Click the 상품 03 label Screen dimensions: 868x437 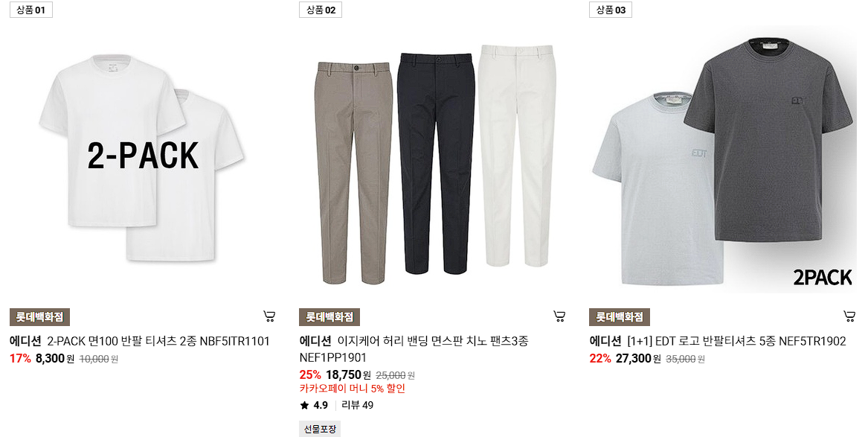611,10
